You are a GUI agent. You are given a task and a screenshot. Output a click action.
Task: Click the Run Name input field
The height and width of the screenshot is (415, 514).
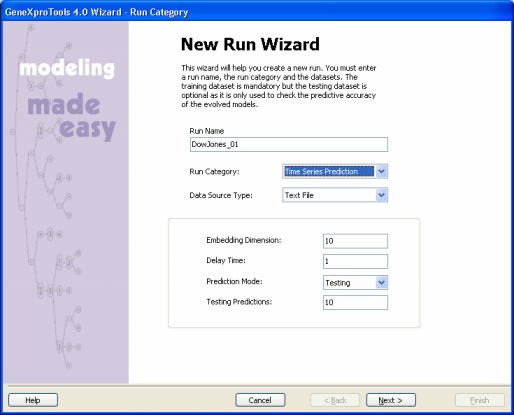pyautogui.click(x=289, y=144)
